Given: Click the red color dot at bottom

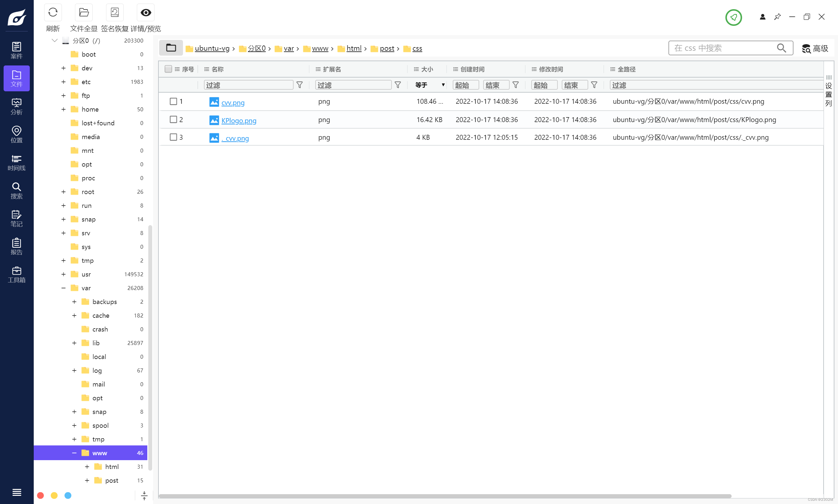Looking at the screenshot, I should point(40,495).
